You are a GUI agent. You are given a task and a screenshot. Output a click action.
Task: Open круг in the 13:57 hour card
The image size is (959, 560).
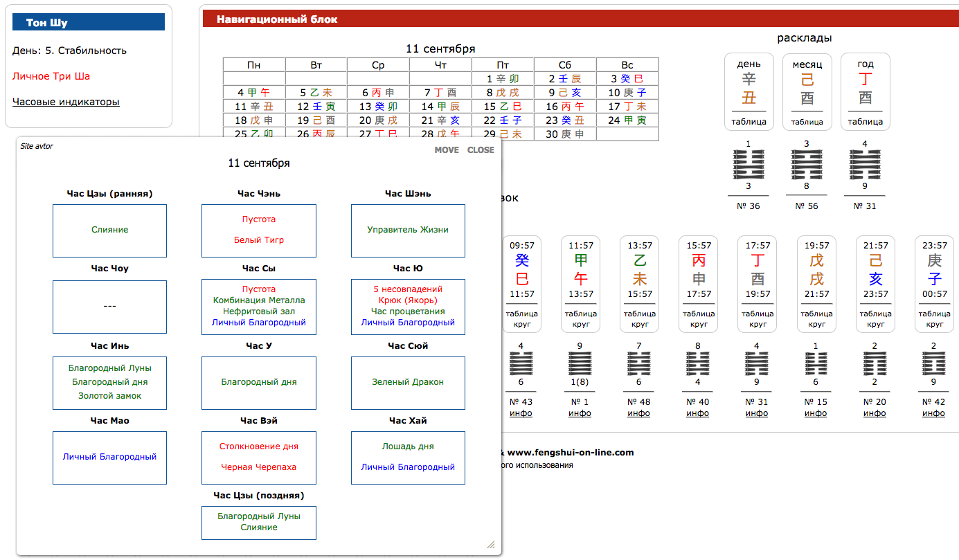pyautogui.click(x=640, y=324)
